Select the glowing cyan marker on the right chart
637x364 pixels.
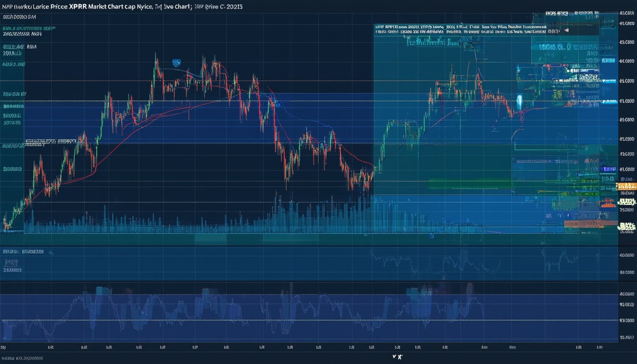519,100
